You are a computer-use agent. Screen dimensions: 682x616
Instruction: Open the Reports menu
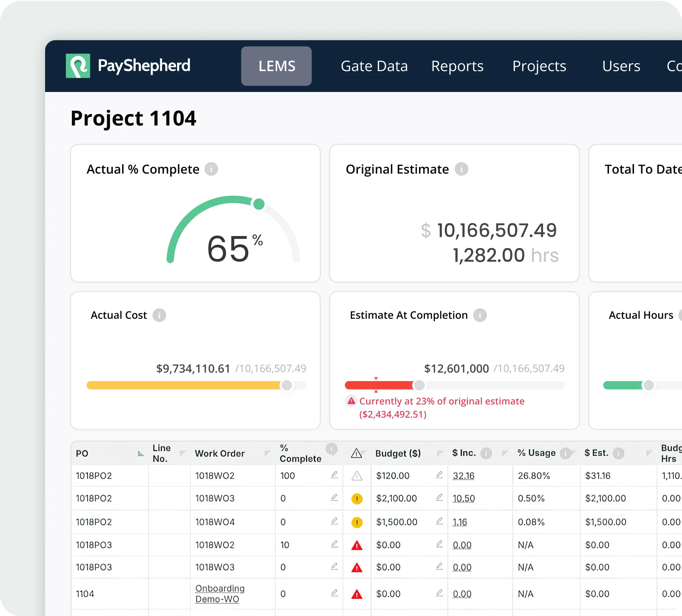(457, 66)
